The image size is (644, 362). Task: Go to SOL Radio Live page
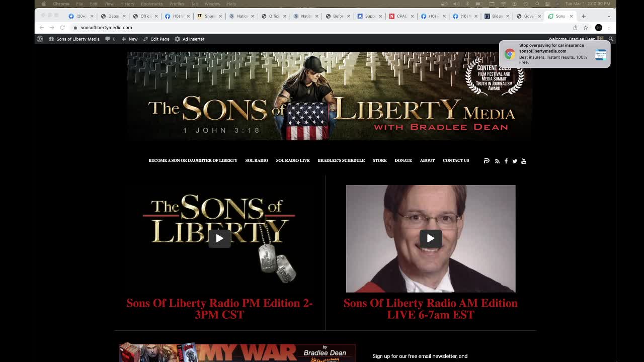tap(293, 160)
